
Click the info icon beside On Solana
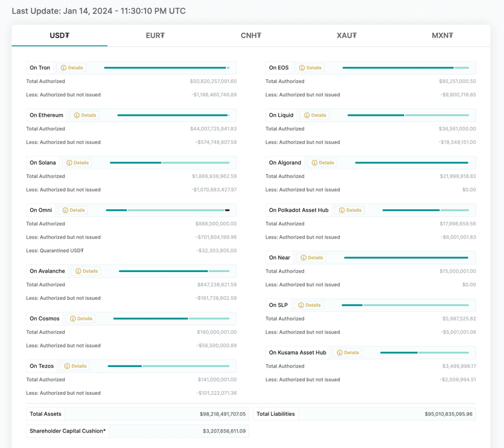[69, 163]
